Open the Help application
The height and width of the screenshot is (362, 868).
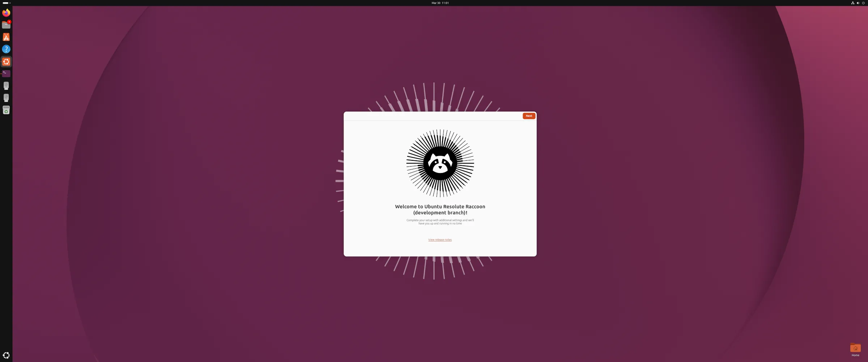pos(6,49)
